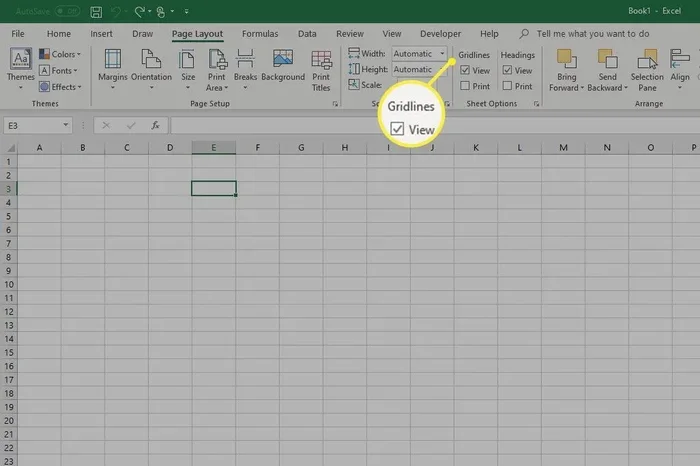Add a sheet Background image

pos(283,66)
